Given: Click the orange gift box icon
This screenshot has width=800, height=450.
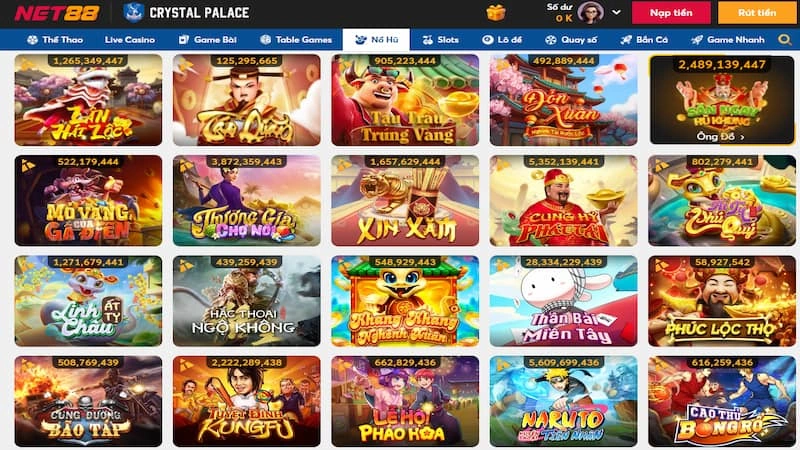Looking at the screenshot, I should click(x=495, y=12).
